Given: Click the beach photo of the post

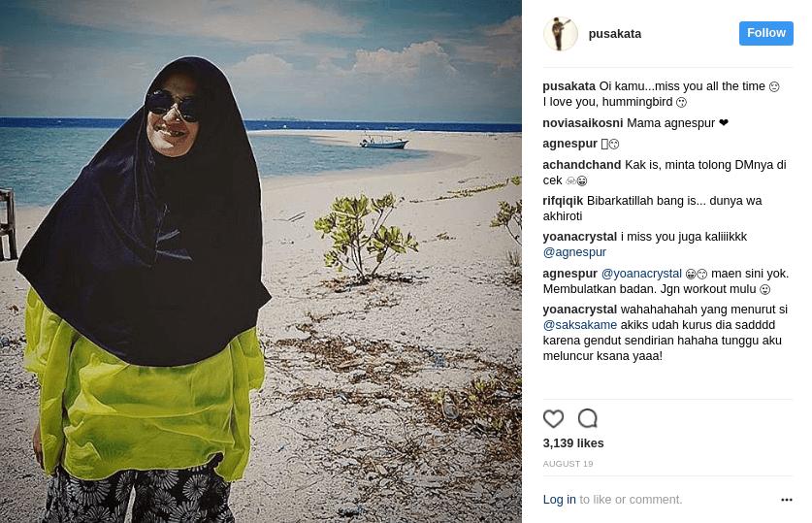Looking at the screenshot, I should coord(261,262).
